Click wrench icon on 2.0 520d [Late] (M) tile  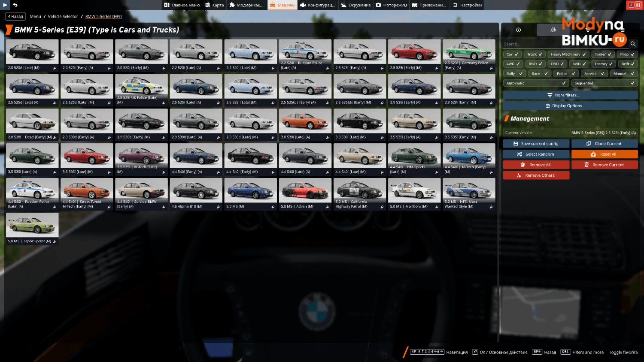pyautogui.click(x=55, y=68)
